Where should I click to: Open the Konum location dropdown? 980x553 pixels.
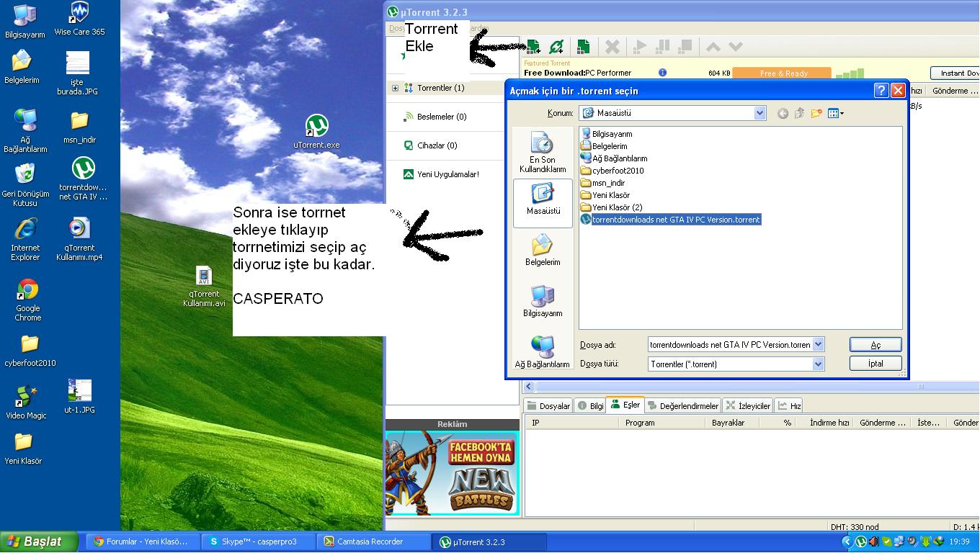coord(759,113)
